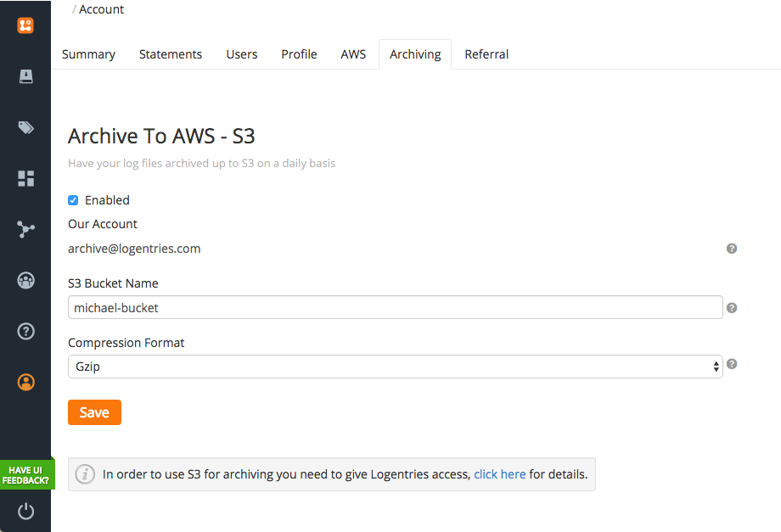781x532 pixels.
Task: Select the Archiving tab
Action: tap(415, 54)
